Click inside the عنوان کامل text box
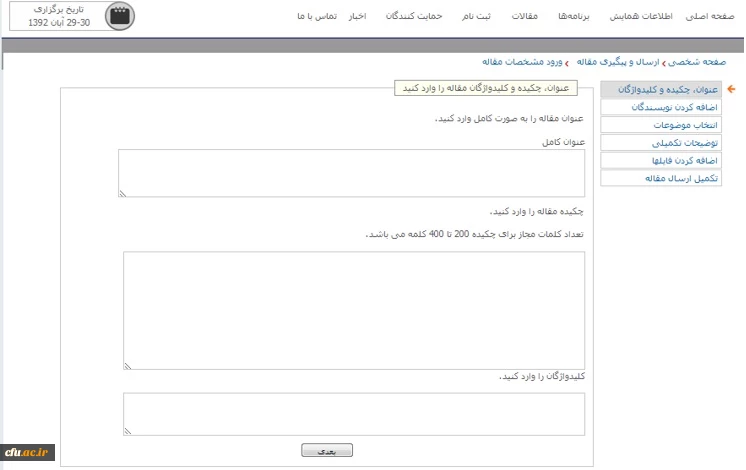Viewport: 746px width, 470px height. [x=351, y=173]
